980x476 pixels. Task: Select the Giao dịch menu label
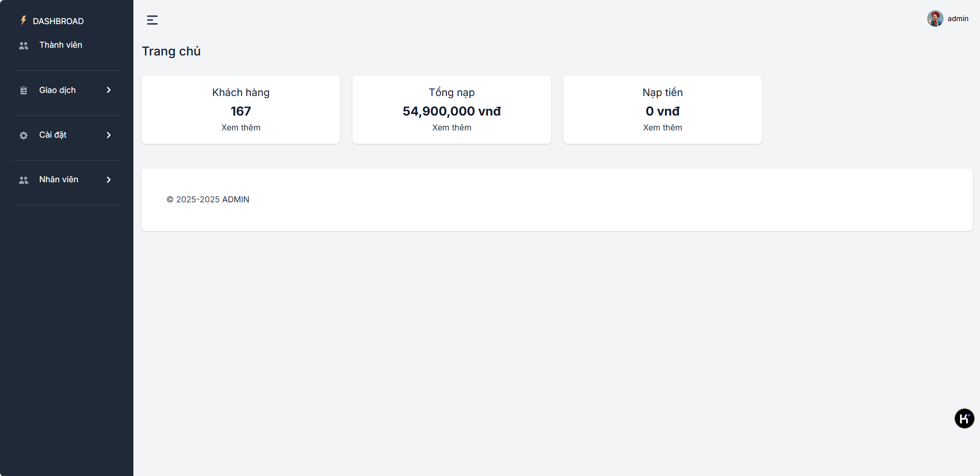(x=57, y=90)
